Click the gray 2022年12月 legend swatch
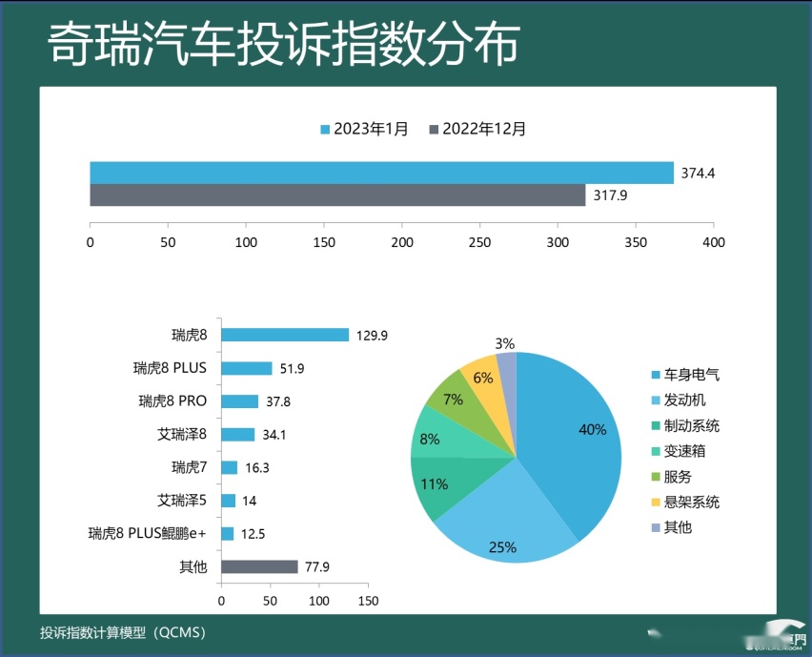Viewport: 812px width, 657px height. tap(434, 130)
